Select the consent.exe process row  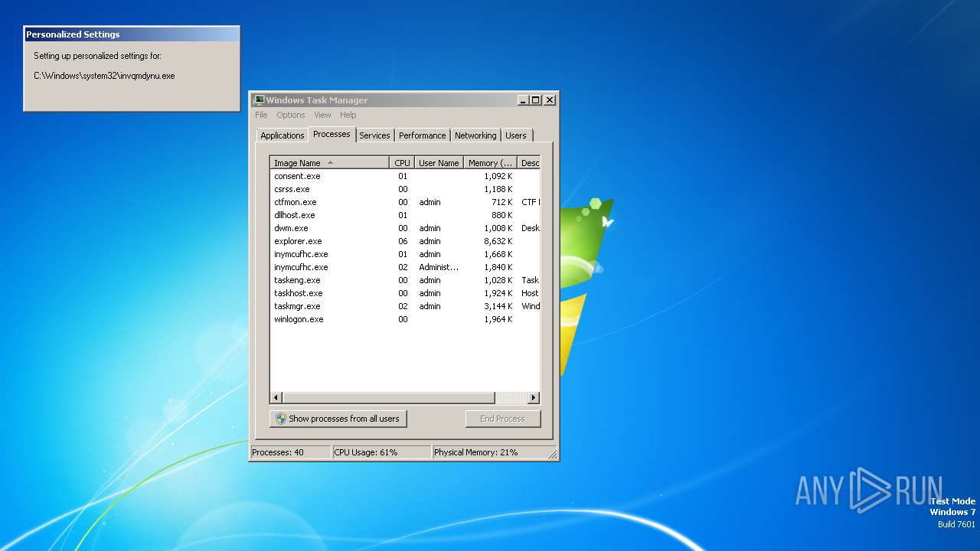[405, 176]
